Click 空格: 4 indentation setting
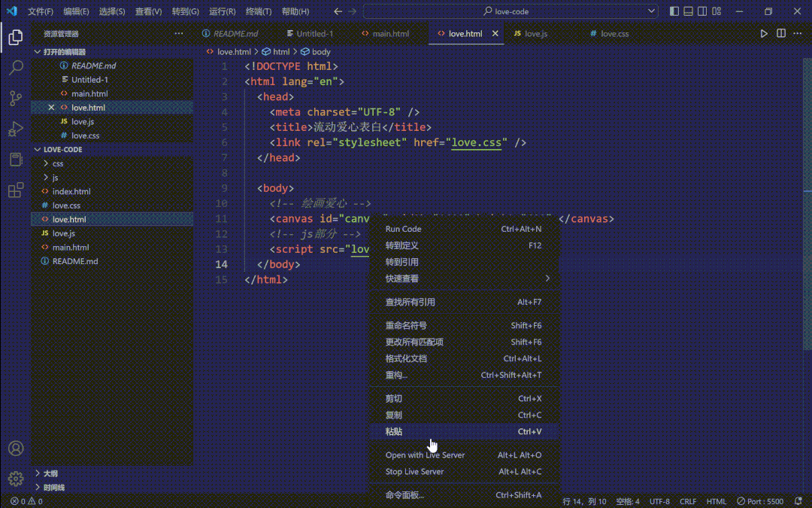812x508 pixels. point(627,501)
